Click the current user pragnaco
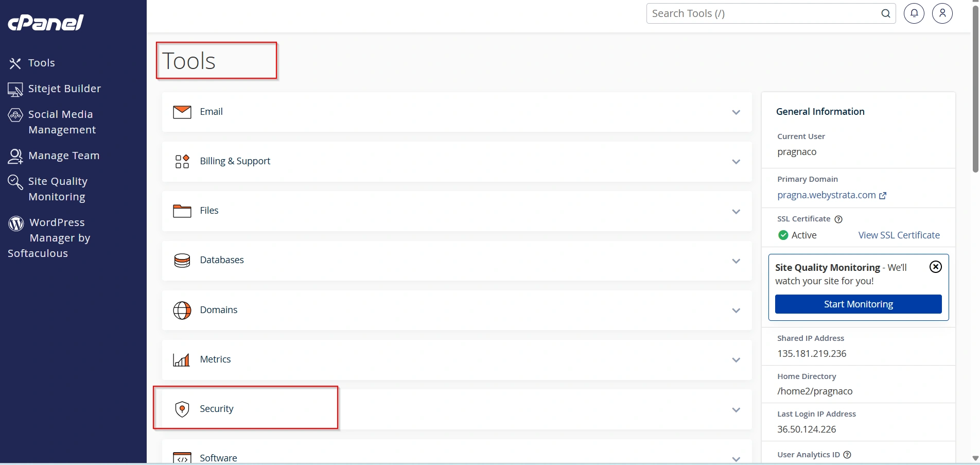Viewport: 980px width, 465px height. [797, 152]
